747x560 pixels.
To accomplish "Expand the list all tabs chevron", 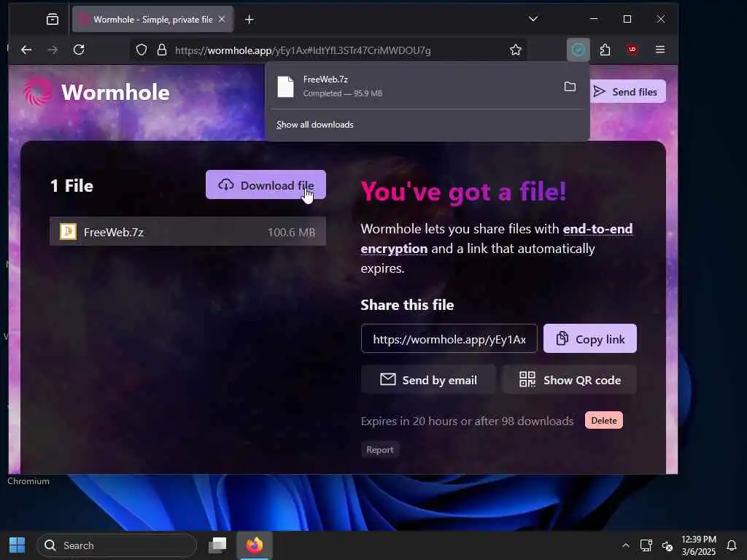I will pyautogui.click(x=533, y=19).
